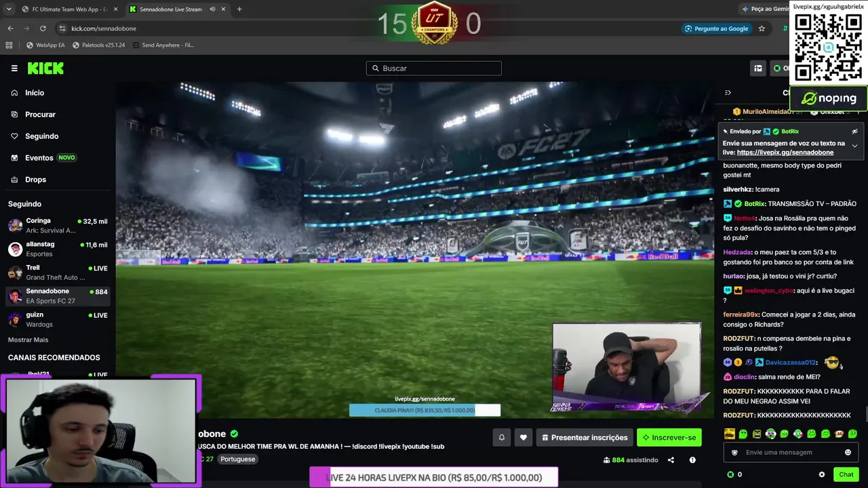The width and height of the screenshot is (868, 488).
Task: Click Presentear inscrições button
Action: click(x=585, y=438)
